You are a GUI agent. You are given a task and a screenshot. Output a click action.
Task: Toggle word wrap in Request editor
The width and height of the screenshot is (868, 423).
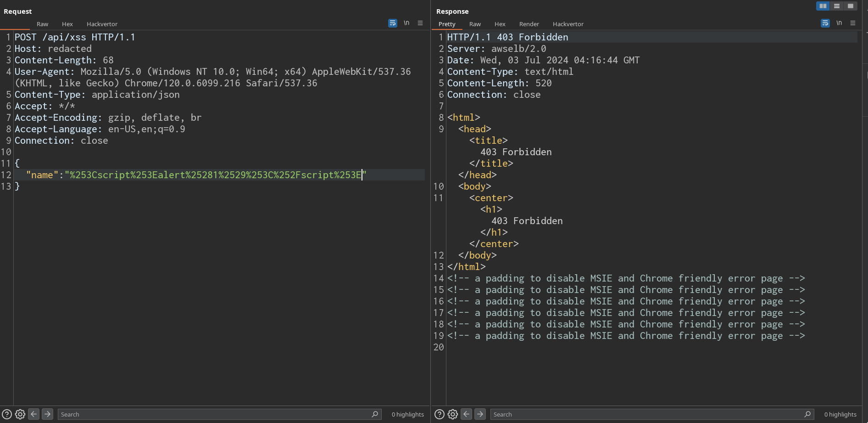pos(393,23)
